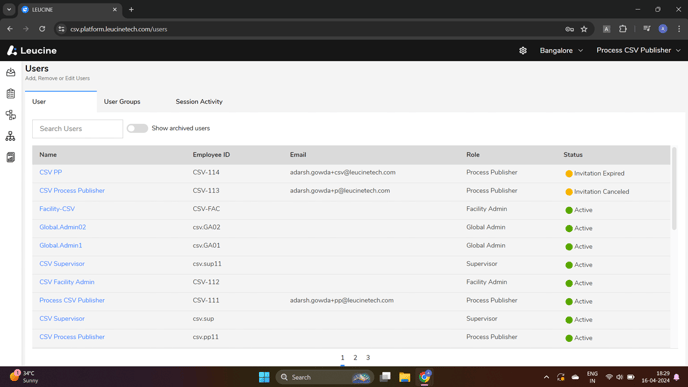The image size is (688, 387).
Task: Click the Name column header
Action: click(x=48, y=155)
